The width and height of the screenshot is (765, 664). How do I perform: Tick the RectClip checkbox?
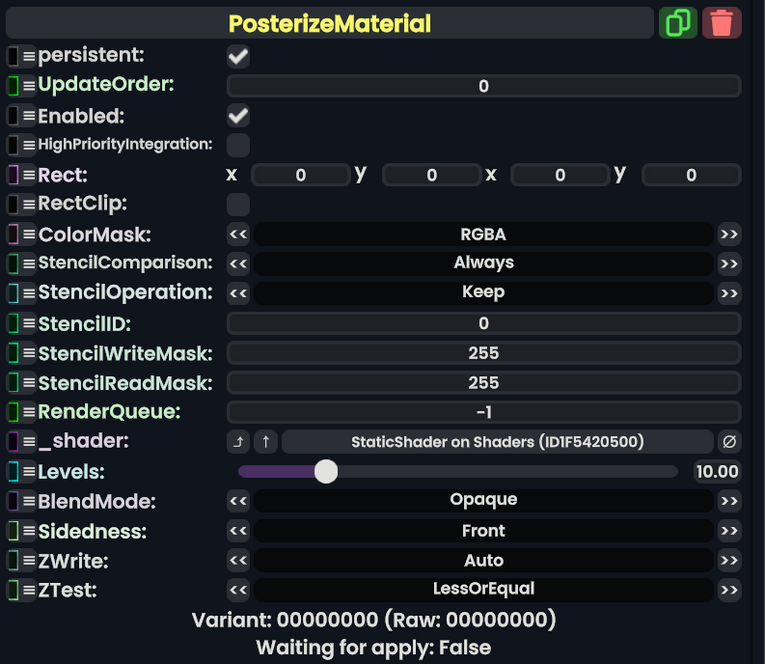[238, 205]
